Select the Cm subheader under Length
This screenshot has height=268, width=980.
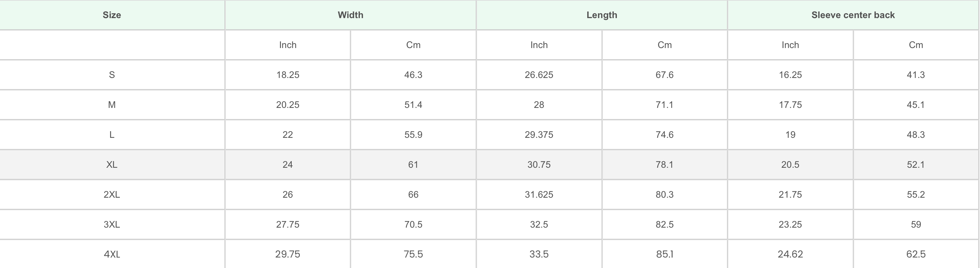click(x=665, y=45)
